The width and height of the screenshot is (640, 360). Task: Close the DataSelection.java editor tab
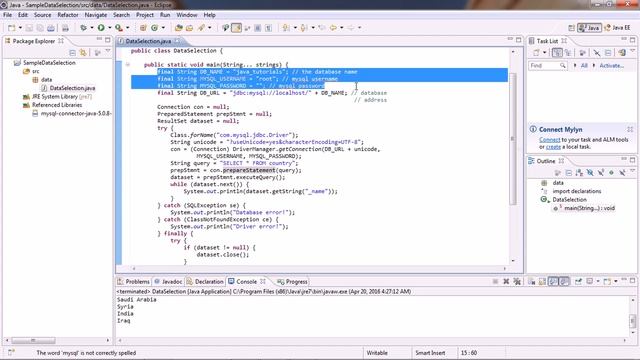pos(177,41)
